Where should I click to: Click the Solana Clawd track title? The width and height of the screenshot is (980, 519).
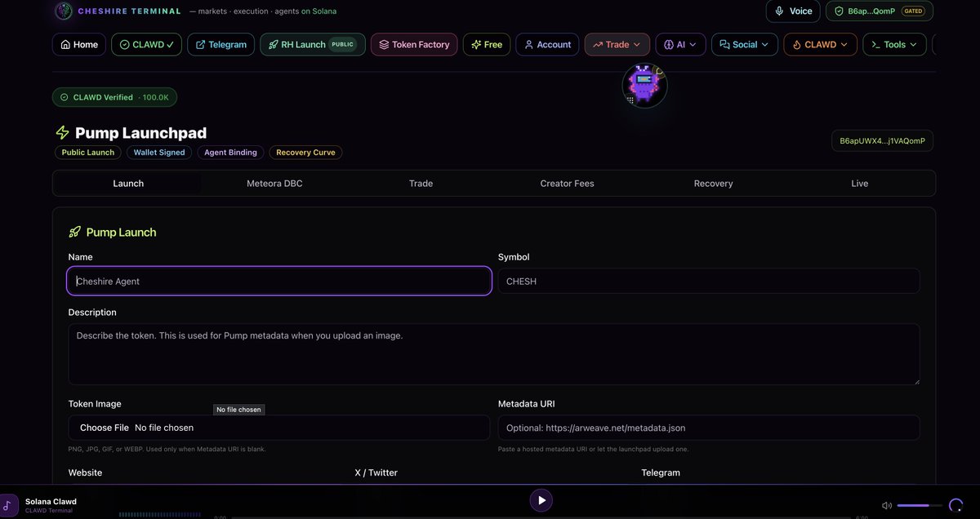tap(51, 502)
